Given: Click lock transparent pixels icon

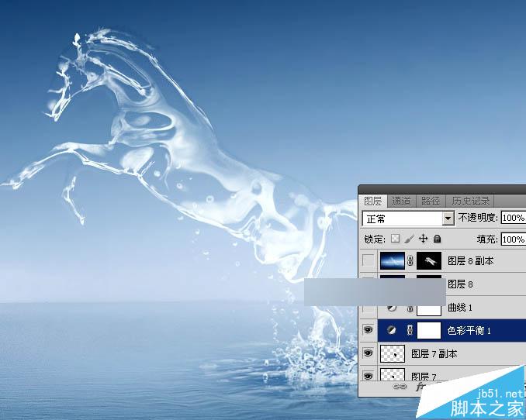Looking at the screenshot, I should [396, 239].
